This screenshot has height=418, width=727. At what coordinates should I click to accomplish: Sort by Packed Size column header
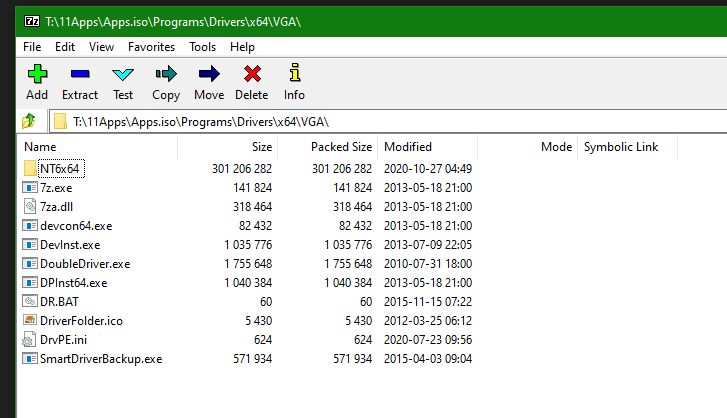click(328, 147)
